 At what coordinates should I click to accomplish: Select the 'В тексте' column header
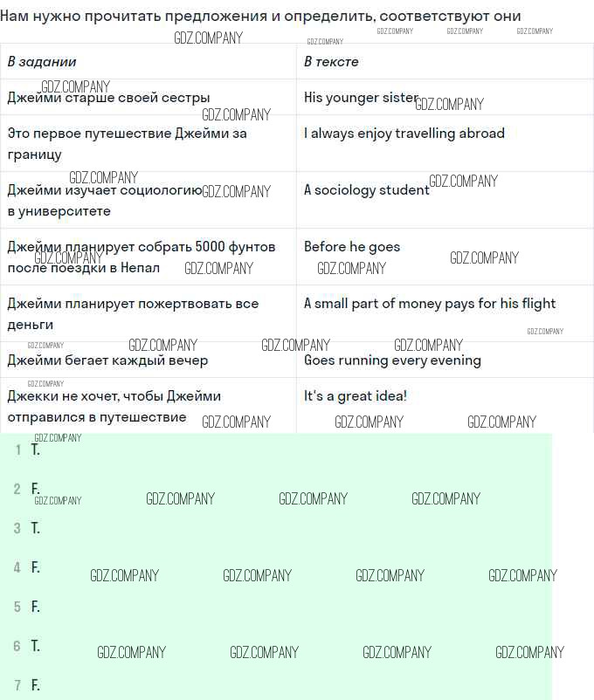331,62
